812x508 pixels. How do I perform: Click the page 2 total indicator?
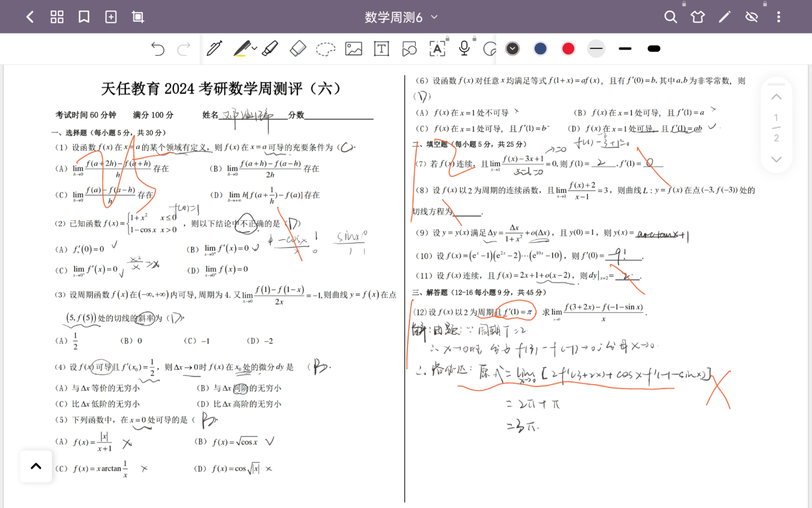[x=776, y=138]
